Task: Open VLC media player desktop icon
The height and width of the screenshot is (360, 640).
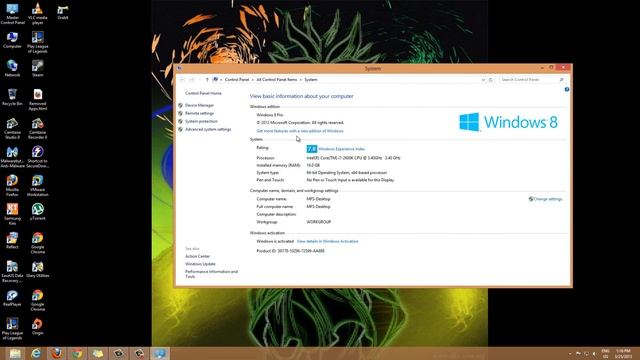Action: pos(38,13)
